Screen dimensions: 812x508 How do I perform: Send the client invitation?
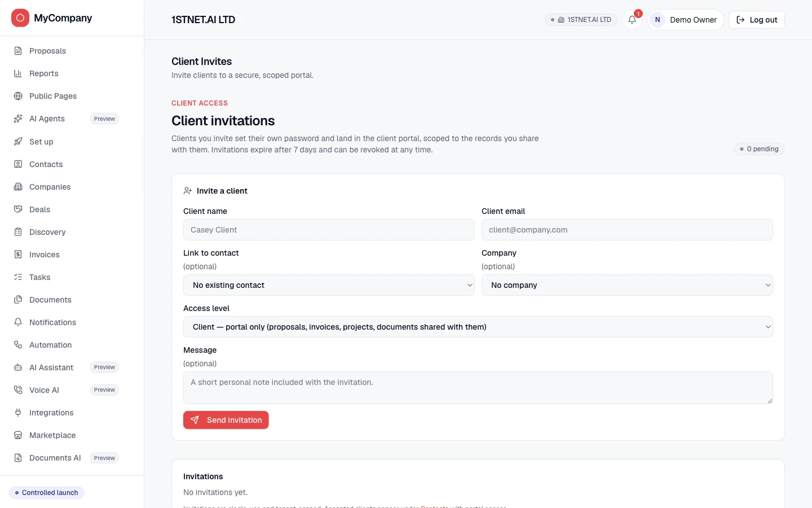pyautogui.click(x=226, y=420)
